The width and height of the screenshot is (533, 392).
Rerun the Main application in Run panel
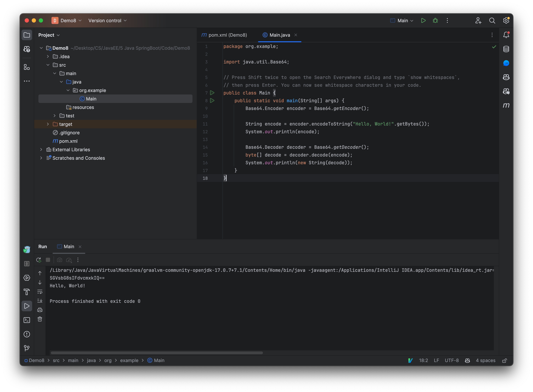[39, 260]
